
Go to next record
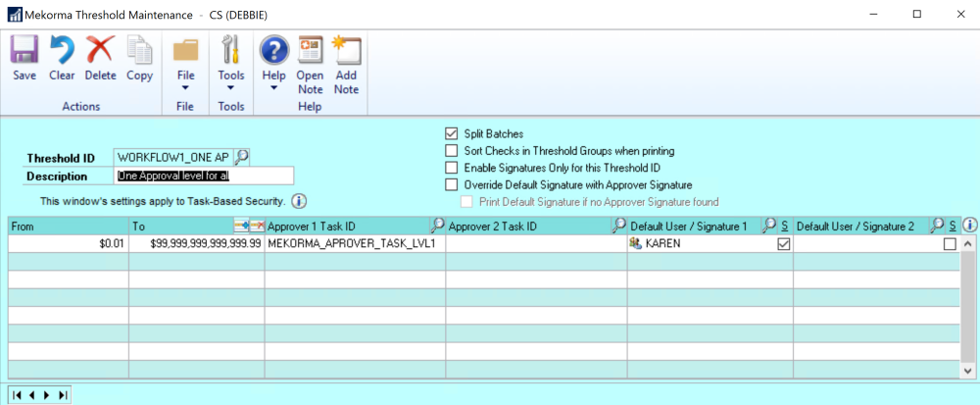46,395
